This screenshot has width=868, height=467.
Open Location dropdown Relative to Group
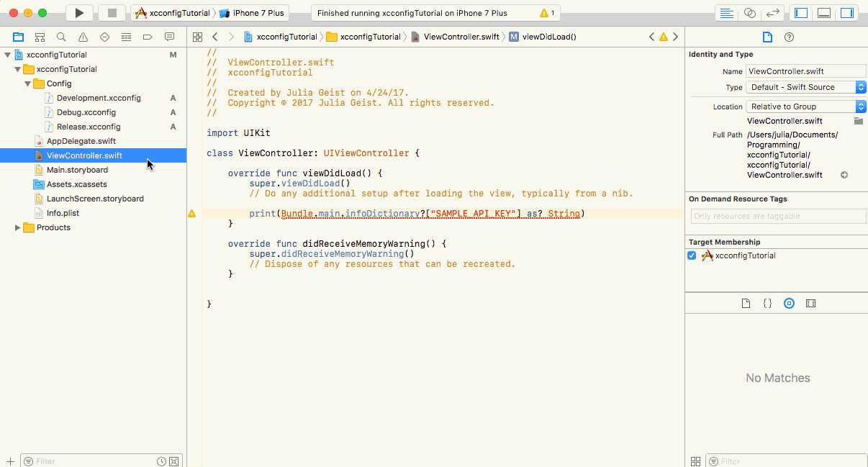point(806,106)
